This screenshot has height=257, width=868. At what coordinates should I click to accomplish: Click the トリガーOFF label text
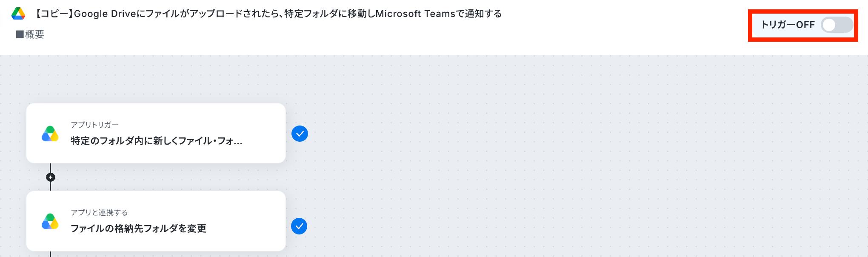[x=788, y=25]
